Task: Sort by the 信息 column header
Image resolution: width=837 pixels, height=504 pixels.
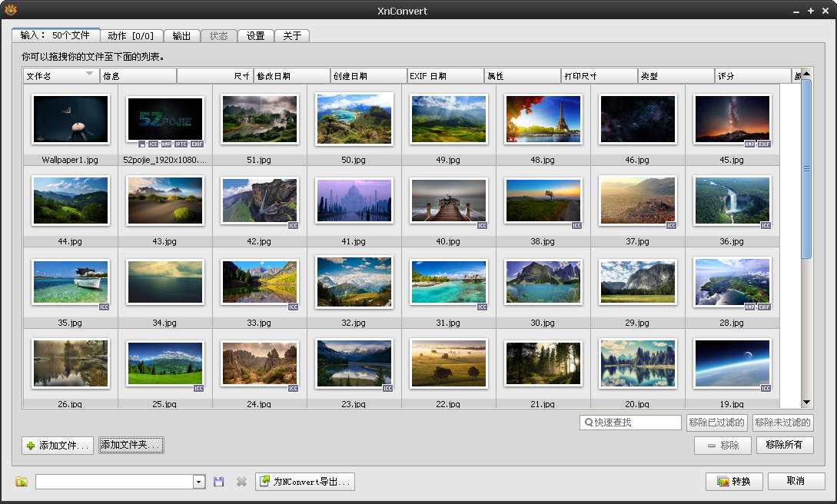Action: coord(138,76)
